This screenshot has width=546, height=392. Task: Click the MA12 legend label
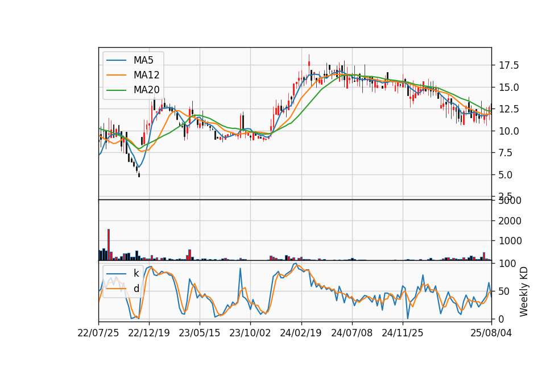pos(146,75)
